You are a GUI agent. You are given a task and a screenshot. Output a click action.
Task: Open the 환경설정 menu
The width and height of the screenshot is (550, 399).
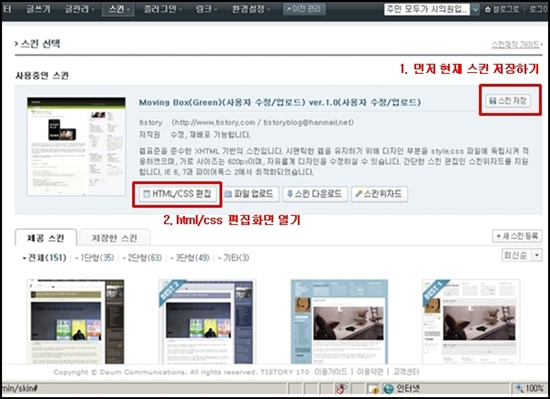click(250, 9)
